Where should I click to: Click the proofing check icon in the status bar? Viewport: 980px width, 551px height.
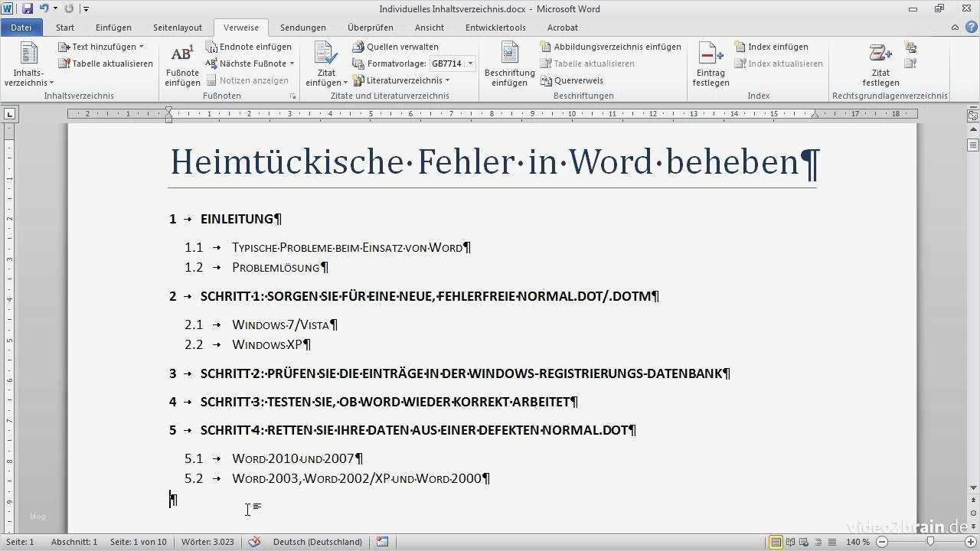click(255, 542)
